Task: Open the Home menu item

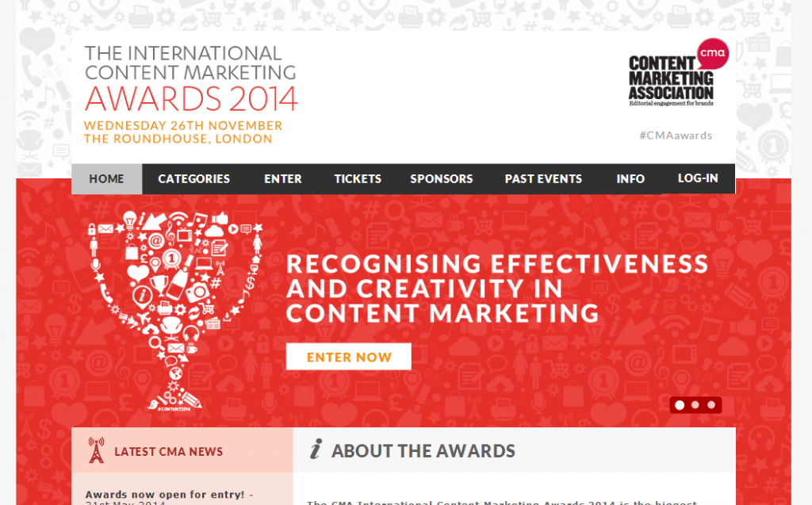Action: pos(106,179)
